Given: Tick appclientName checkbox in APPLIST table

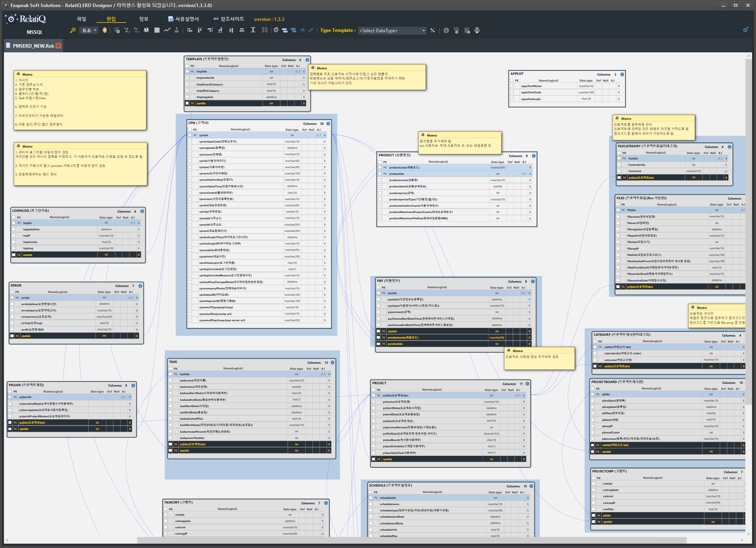Looking at the screenshot, I should pyautogui.click(x=512, y=86).
